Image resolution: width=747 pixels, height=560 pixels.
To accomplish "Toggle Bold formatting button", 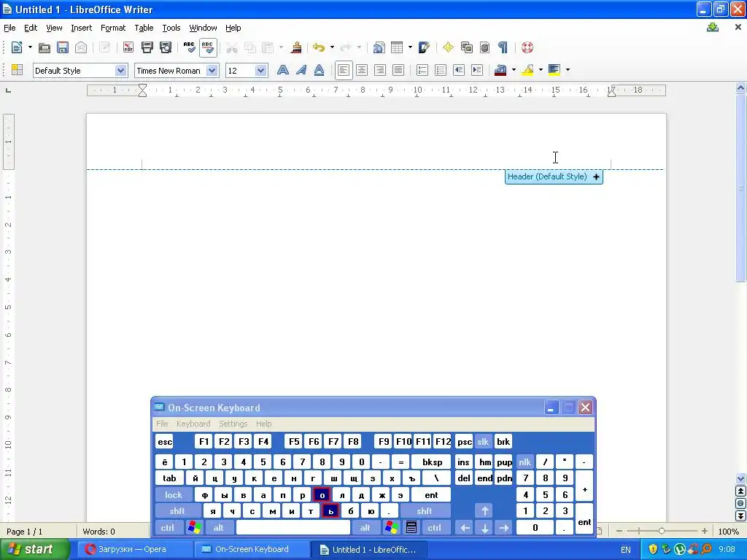I will coord(283,70).
